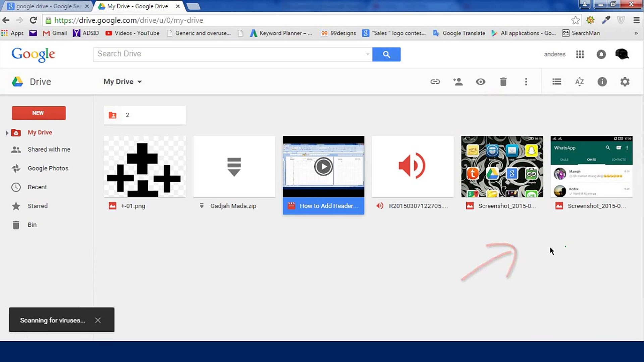Open Shared with me section
Viewport: 644px width, 362px height.
[49, 149]
